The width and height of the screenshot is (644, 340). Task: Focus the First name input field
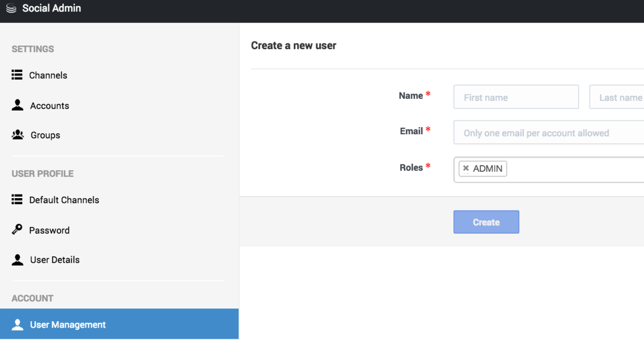(x=516, y=97)
